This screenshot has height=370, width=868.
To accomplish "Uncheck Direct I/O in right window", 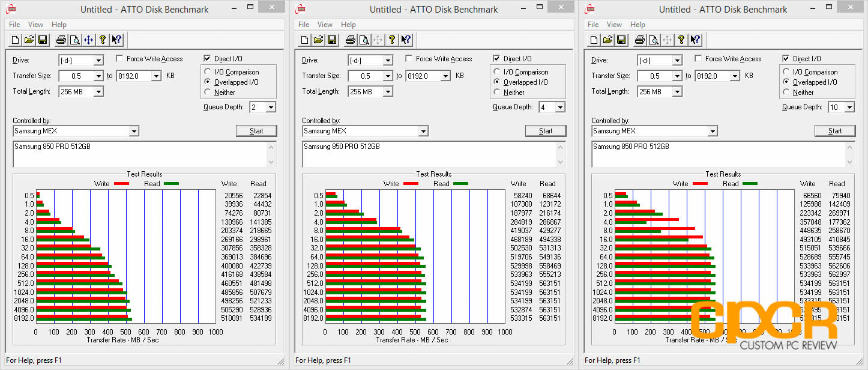I will [786, 59].
